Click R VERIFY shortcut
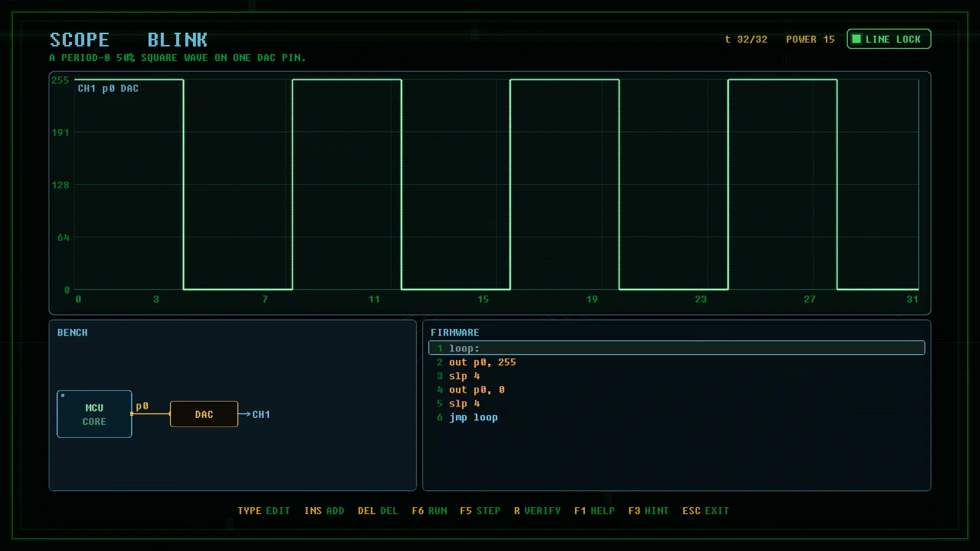980x551 pixels. click(537, 511)
